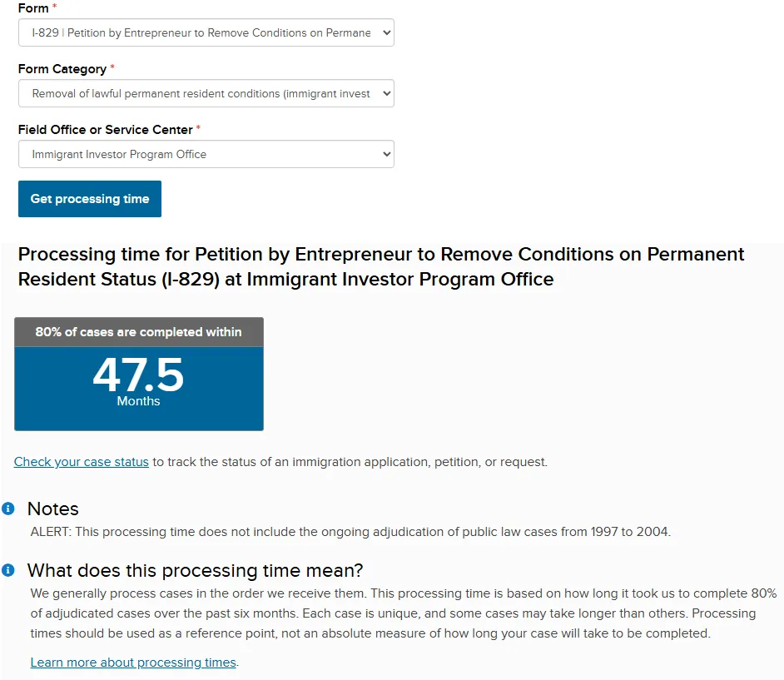Expand the Form Category dropdown

(x=206, y=94)
